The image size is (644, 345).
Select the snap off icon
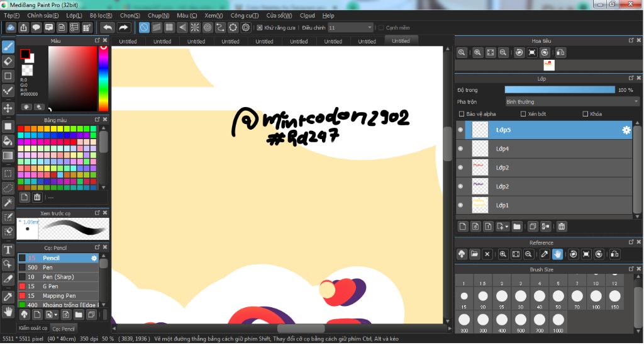pyautogui.click(x=144, y=28)
